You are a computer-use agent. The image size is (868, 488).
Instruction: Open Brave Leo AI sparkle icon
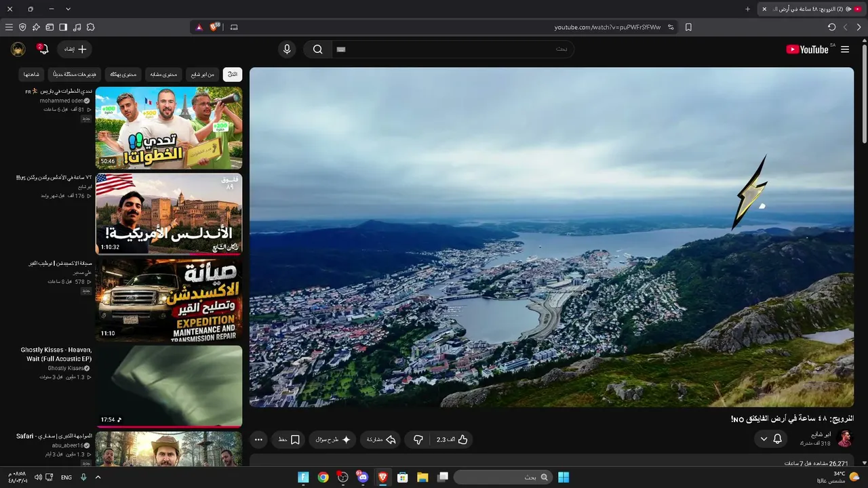(36, 27)
